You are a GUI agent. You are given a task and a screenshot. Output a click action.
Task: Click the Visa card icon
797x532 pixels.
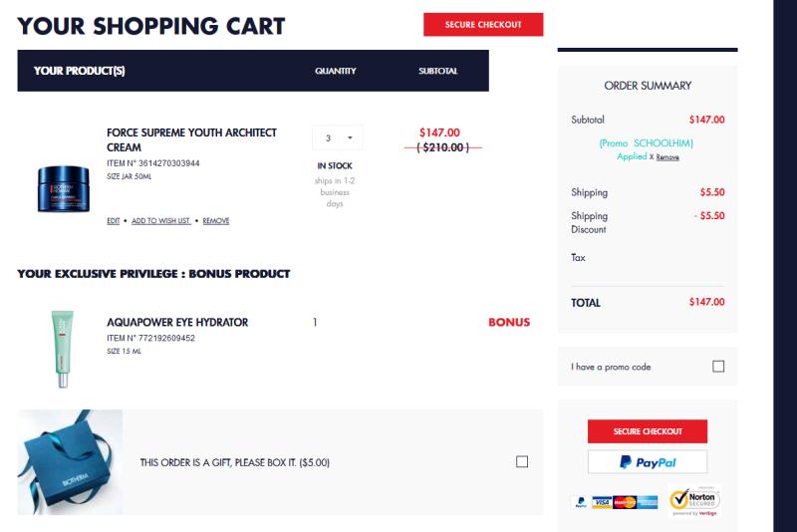[x=602, y=502]
